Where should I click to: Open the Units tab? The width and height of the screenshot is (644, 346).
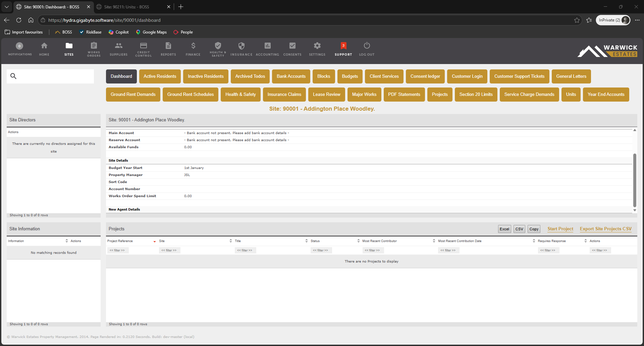tap(571, 95)
